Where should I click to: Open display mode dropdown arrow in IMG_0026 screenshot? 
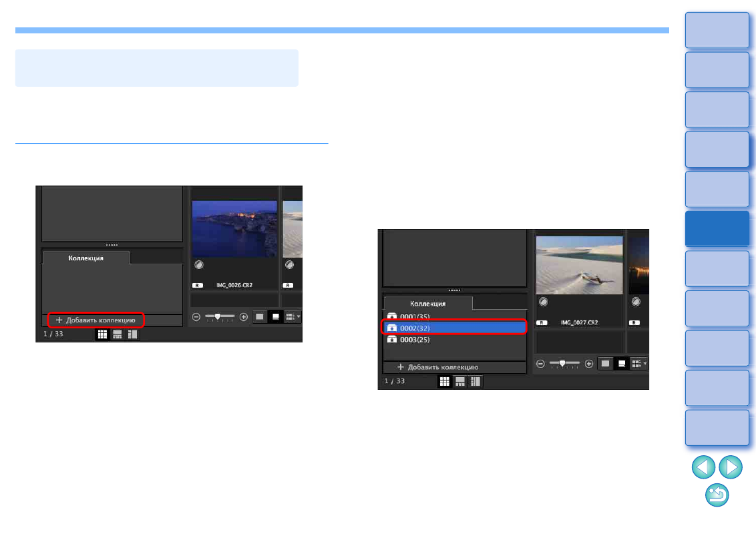point(299,316)
